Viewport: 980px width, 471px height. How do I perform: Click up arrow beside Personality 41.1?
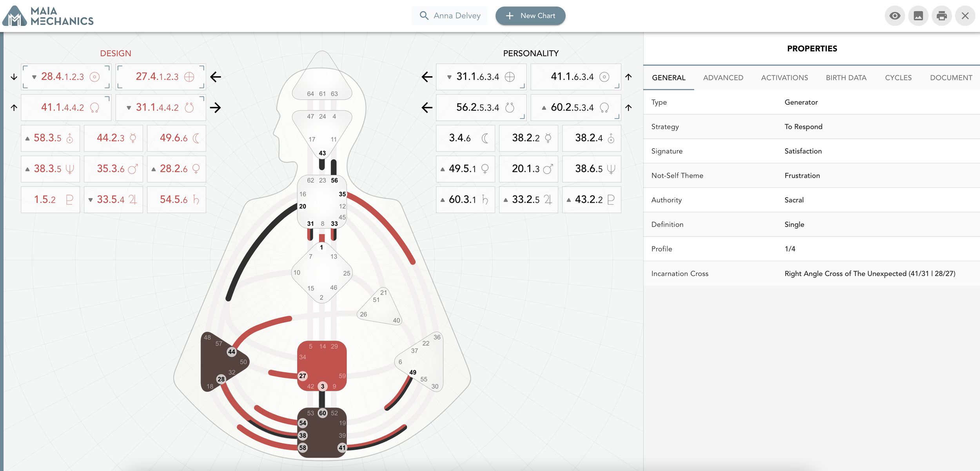tap(629, 77)
